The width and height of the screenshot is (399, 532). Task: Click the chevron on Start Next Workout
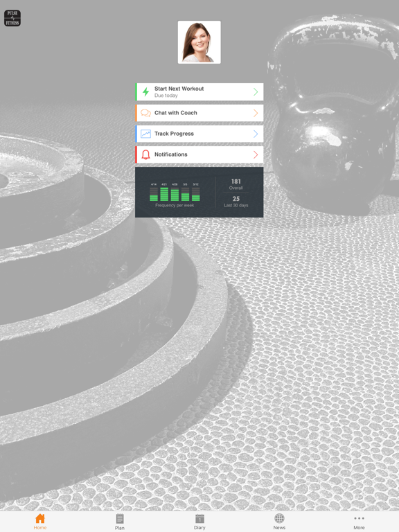256,92
